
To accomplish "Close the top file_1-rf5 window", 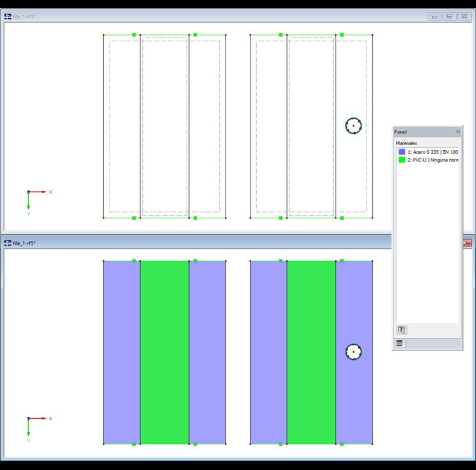I will pos(465,16).
